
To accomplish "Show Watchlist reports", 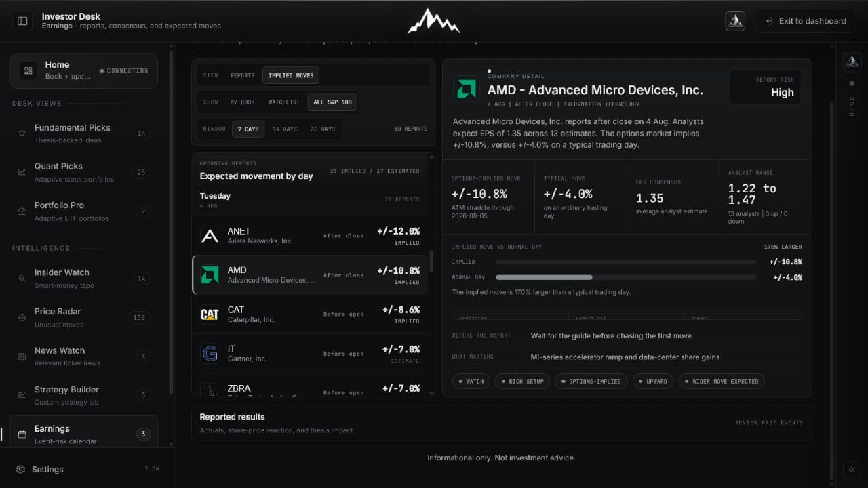I will (x=283, y=102).
